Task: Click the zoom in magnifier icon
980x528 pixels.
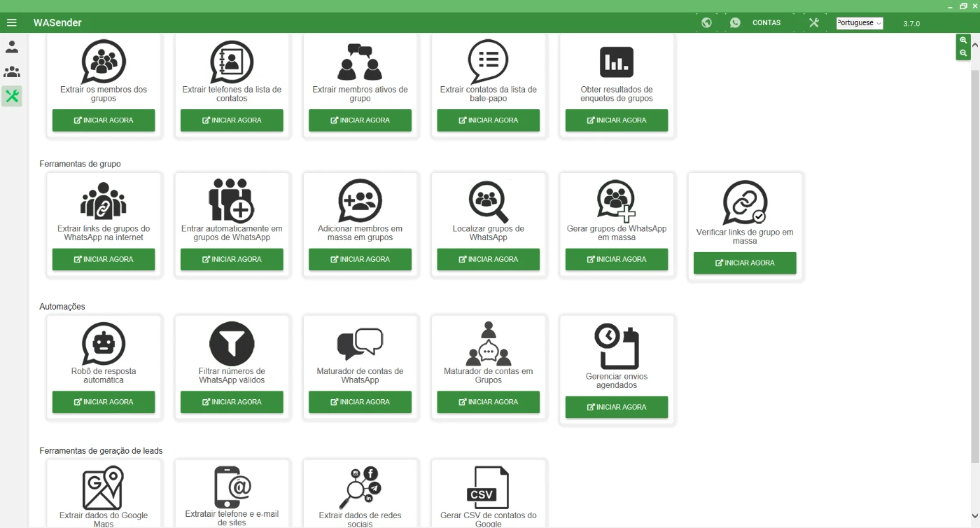Action: click(x=963, y=41)
